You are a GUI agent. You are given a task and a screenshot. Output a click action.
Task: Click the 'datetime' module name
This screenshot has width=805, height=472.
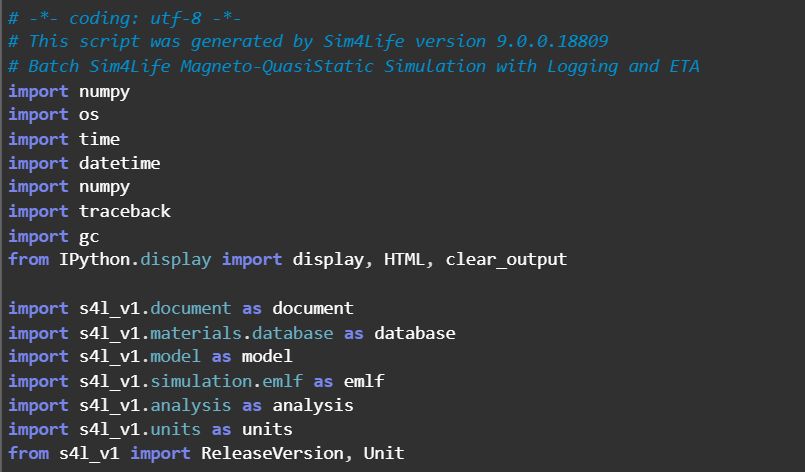pos(120,163)
